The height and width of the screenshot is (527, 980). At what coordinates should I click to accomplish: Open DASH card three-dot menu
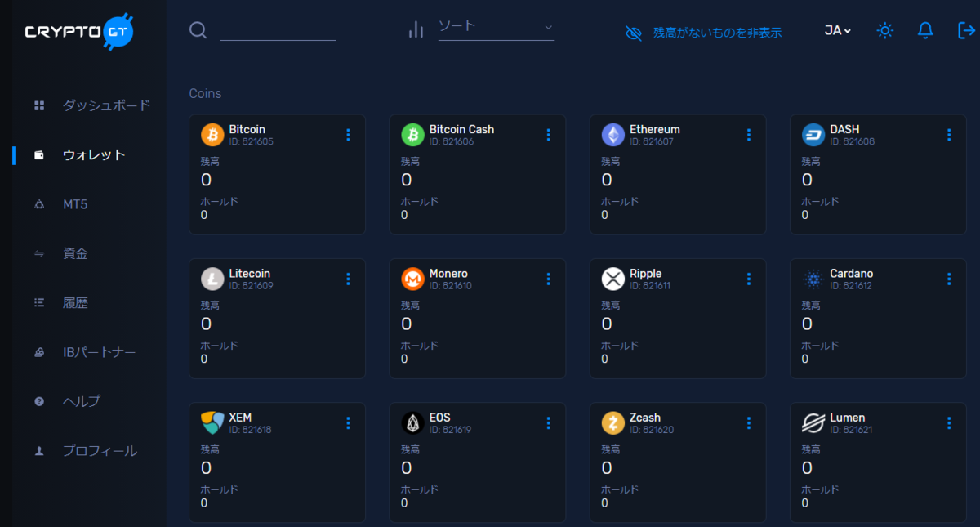(x=949, y=135)
